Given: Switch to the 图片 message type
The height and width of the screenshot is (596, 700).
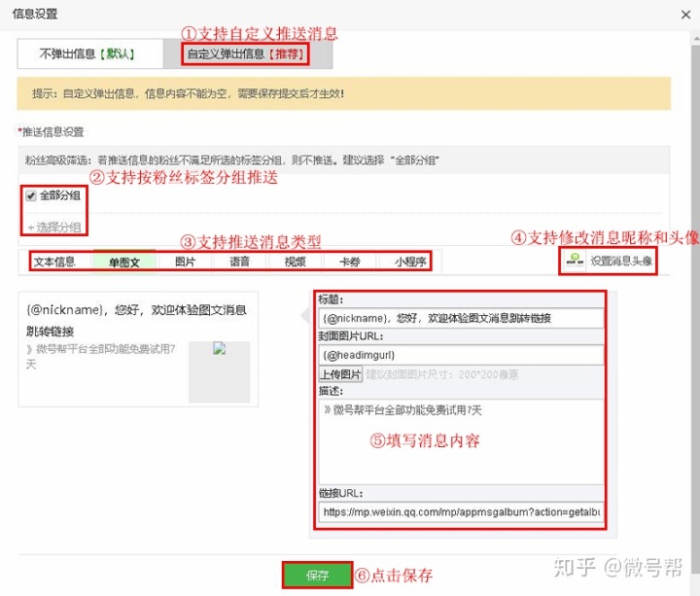Looking at the screenshot, I should point(186,262).
